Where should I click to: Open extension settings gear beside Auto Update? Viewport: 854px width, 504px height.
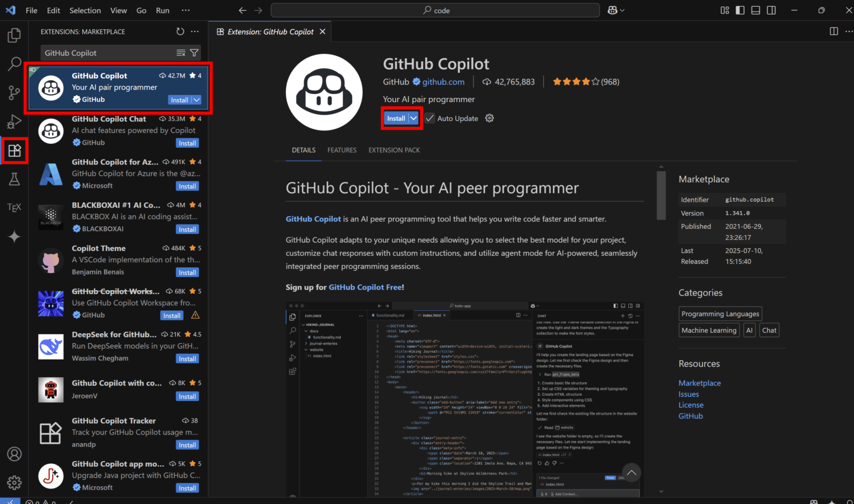(x=489, y=118)
